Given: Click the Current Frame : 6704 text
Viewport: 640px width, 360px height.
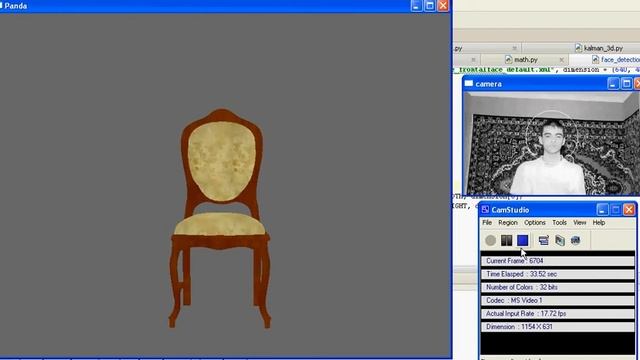Looking at the screenshot, I should pos(514,261).
